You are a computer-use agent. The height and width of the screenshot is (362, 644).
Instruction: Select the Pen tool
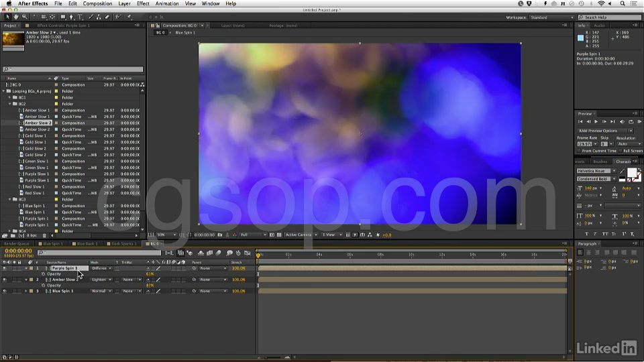[x=72, y=17]
